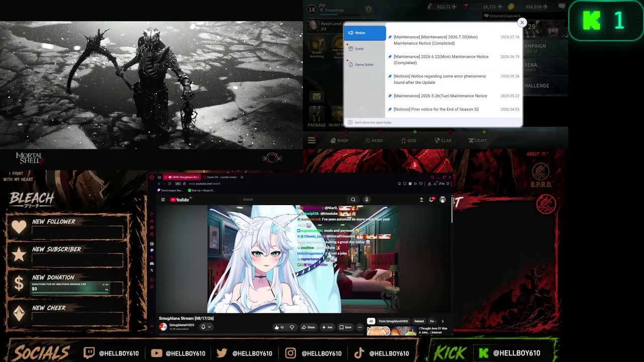The height and width of the screenshot is (362, 644).
Task: Focus the YouTube search field
Action: click(x=294, y=200)
